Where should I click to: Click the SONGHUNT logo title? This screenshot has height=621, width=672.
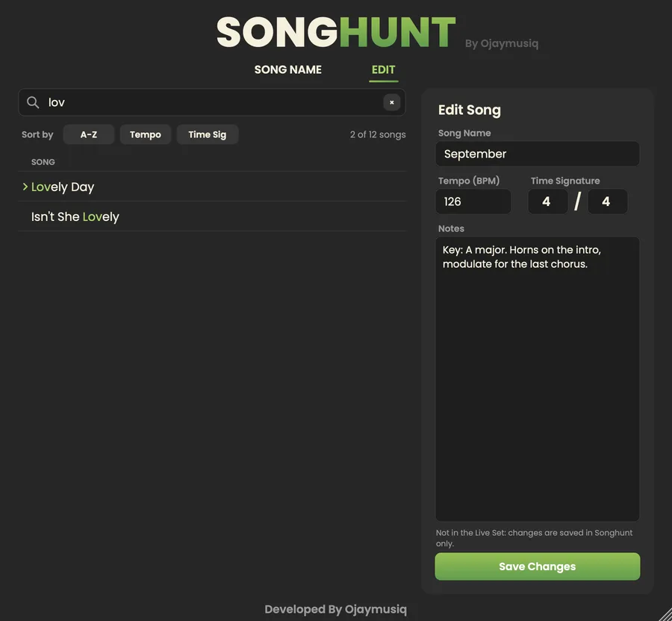(x=336, y=32)
